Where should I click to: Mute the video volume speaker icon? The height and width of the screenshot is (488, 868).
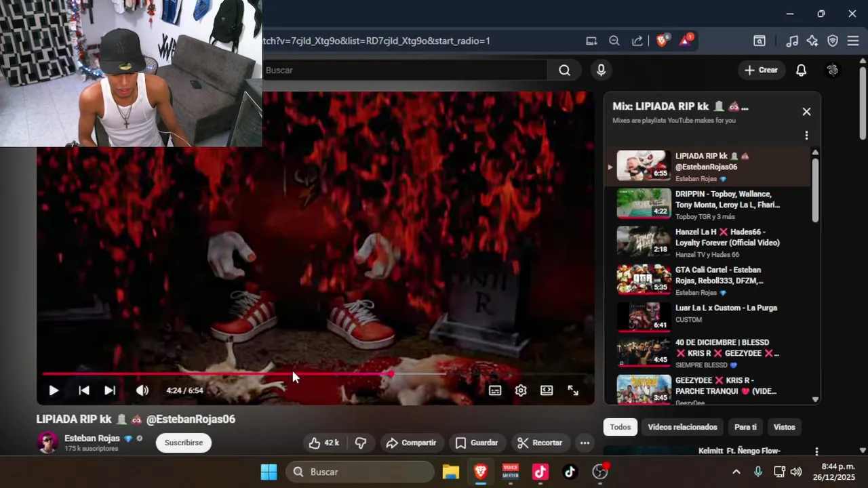click(142, 390)
